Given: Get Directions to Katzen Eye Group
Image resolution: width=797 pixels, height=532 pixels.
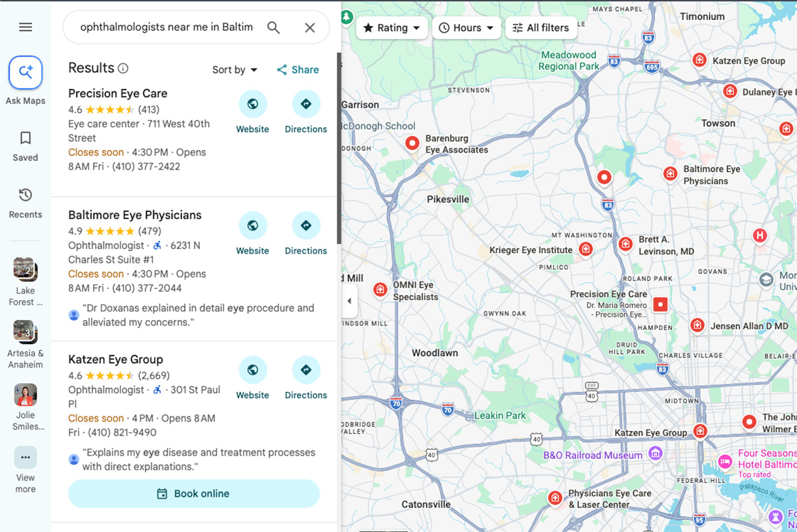Looking at the screenshot, I should point(306,370).
